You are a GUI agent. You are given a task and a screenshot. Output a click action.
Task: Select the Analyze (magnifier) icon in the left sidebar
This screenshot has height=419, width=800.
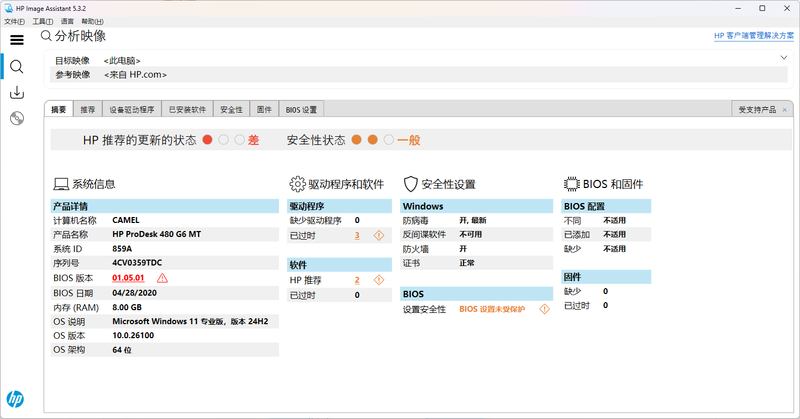click(x=16, y=66)
